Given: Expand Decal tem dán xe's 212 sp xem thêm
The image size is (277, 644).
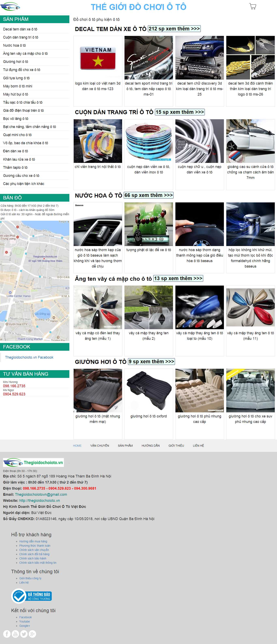Looking at the screenshot, I should (x=174, y=29).
